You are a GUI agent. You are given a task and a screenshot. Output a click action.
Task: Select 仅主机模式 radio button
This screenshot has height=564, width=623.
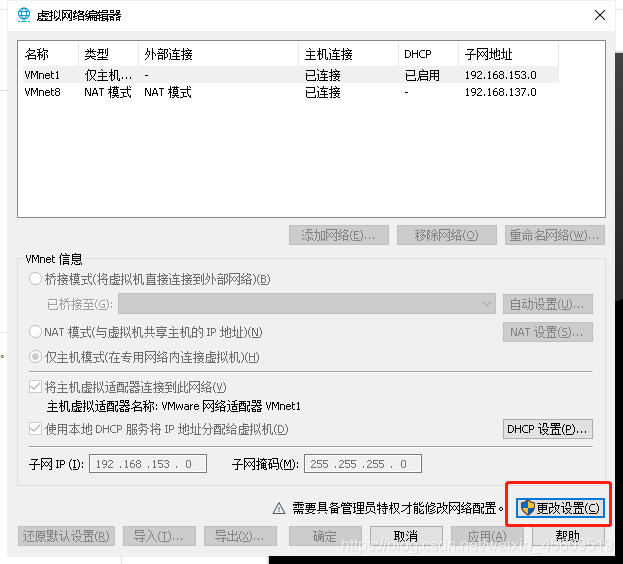click(x=35, y=357)
